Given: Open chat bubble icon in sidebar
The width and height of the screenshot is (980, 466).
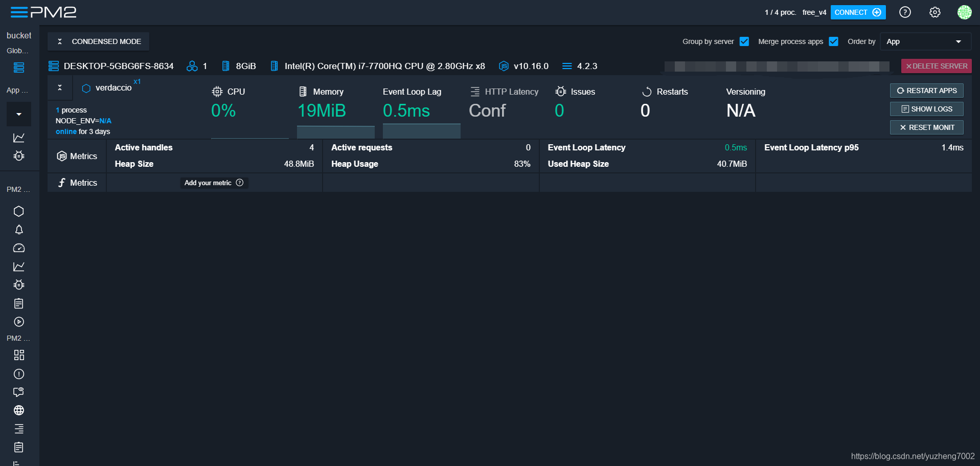Looking at the screenshot, I should click(19, 392).
